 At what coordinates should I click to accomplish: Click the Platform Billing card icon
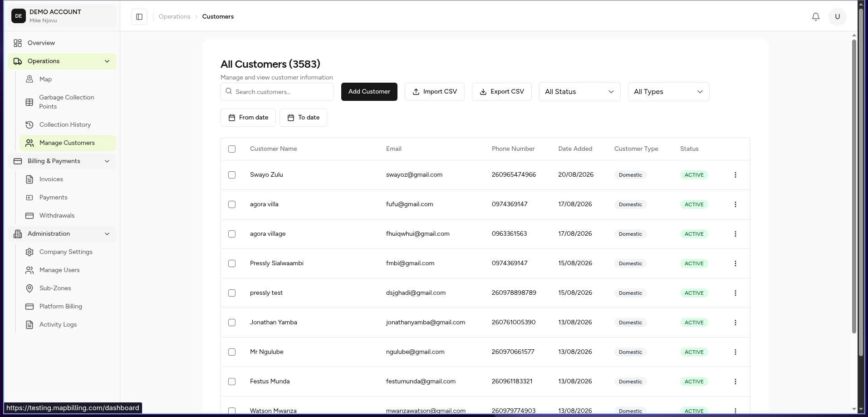(x=29, y=307)
